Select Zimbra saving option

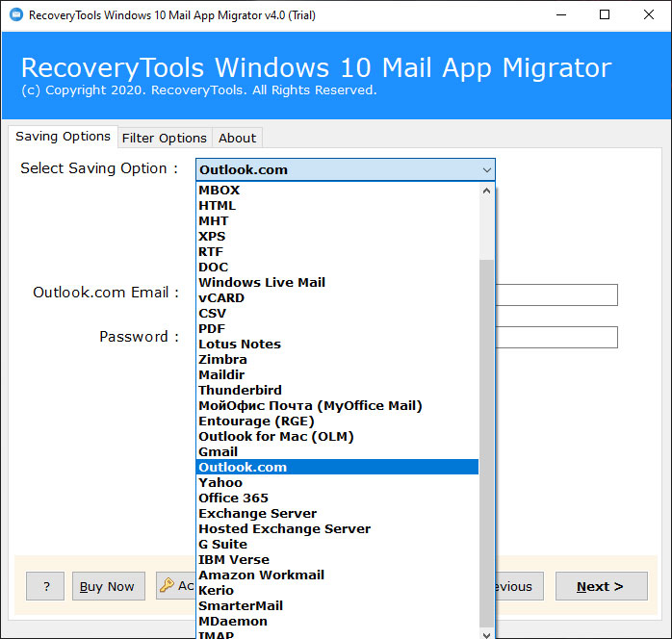[x=338, y=360]
